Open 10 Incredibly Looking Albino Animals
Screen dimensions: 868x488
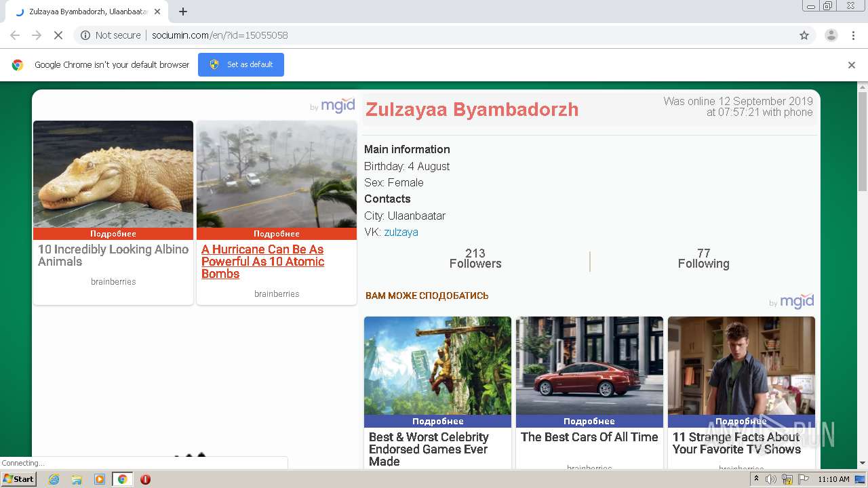113,256
